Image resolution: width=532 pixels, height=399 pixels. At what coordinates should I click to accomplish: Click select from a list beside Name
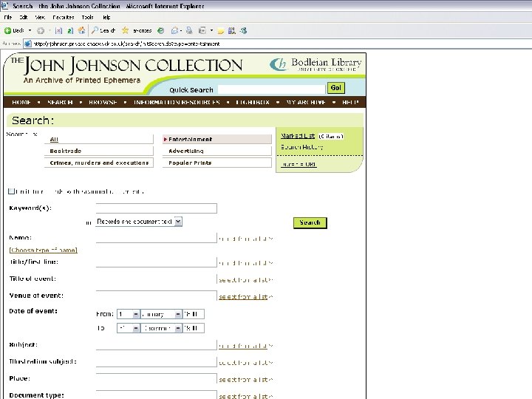tap(245, 239)
